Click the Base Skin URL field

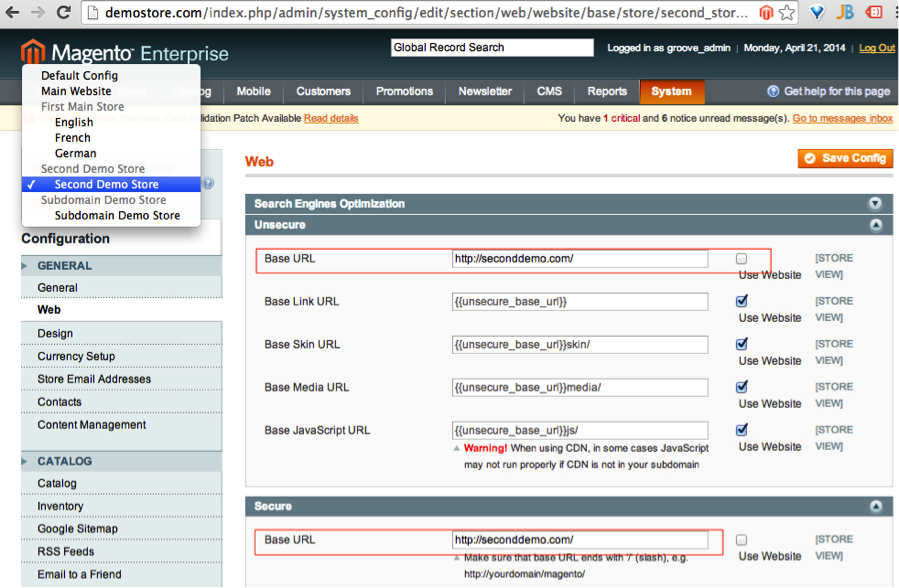(x=580, y=344)
